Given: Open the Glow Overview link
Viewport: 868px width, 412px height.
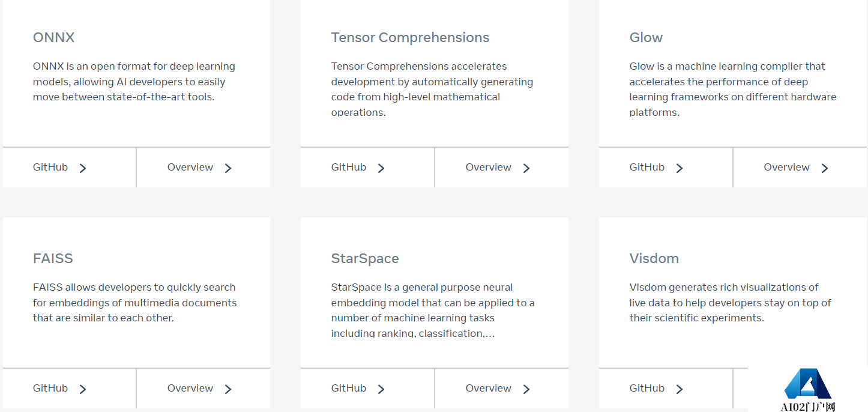Looking at the screenshot, I should 800,168.
